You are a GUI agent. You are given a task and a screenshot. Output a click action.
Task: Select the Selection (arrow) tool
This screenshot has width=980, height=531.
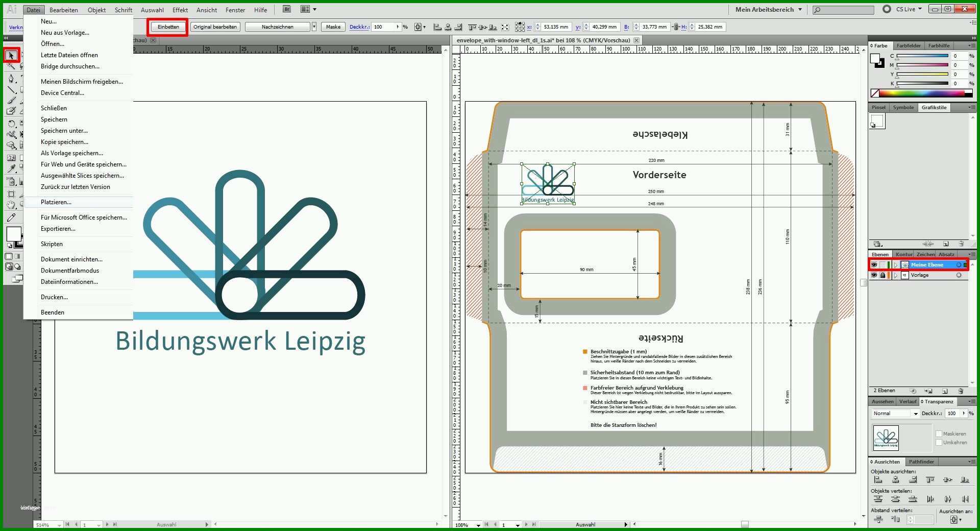coord(11,55)
